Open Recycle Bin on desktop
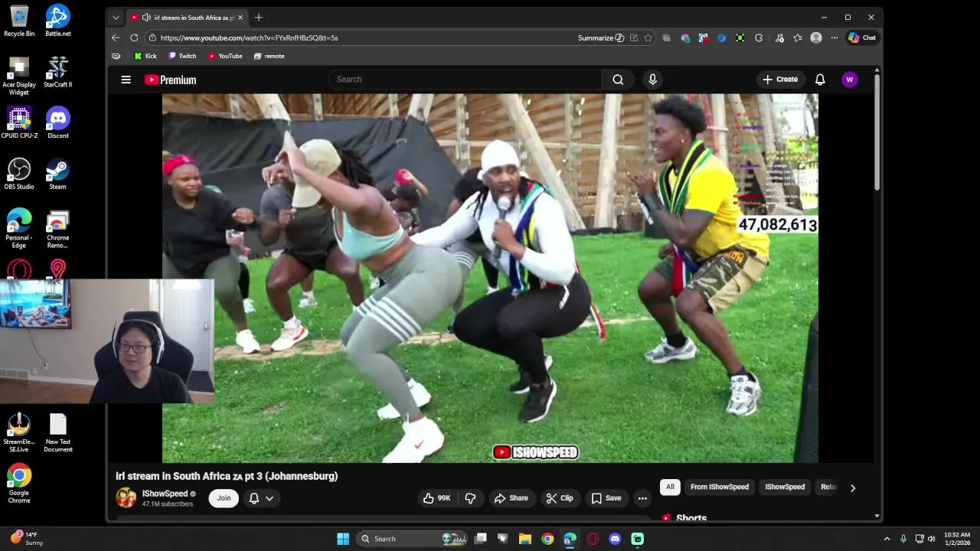980x551 pixels. [x=19, y=21]
